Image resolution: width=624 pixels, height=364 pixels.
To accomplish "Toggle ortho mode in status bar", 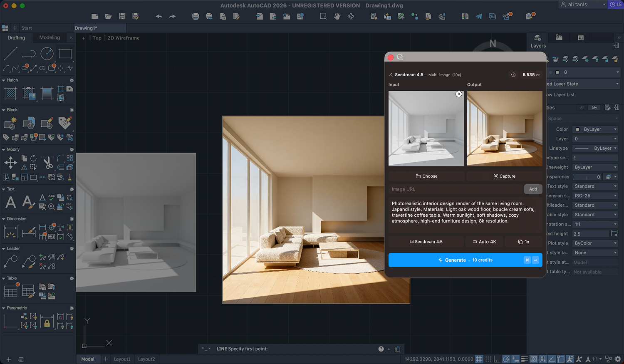I will click(x=497, y=359).
